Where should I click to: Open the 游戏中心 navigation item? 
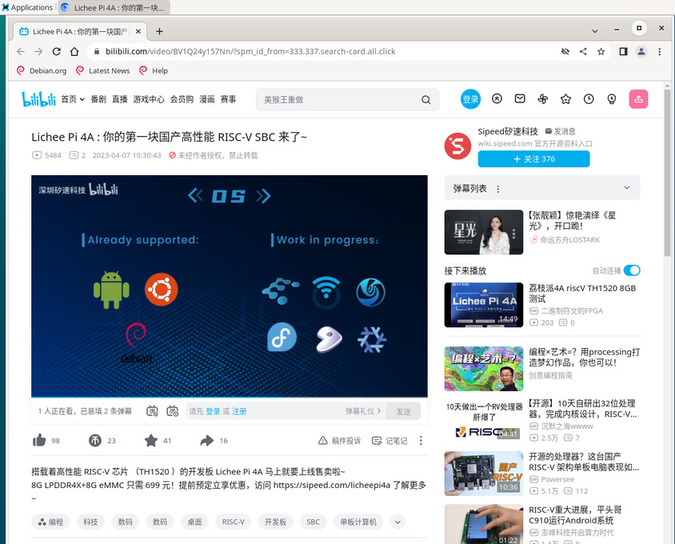pos(149,99)
